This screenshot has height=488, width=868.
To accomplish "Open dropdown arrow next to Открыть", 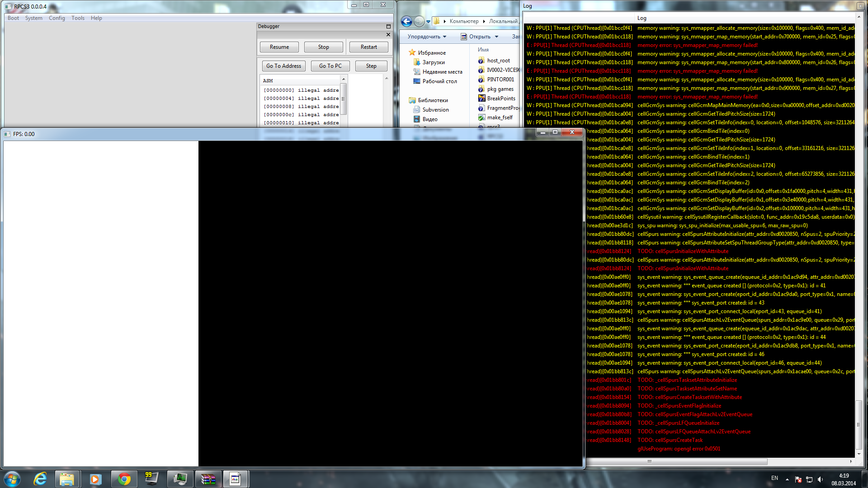I will point(496,37).
